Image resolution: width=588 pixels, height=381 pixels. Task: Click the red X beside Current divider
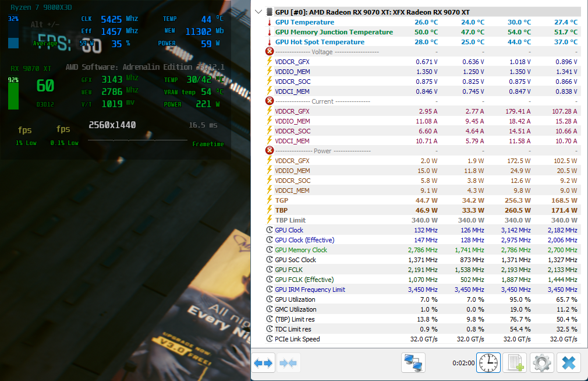(269, 101)
